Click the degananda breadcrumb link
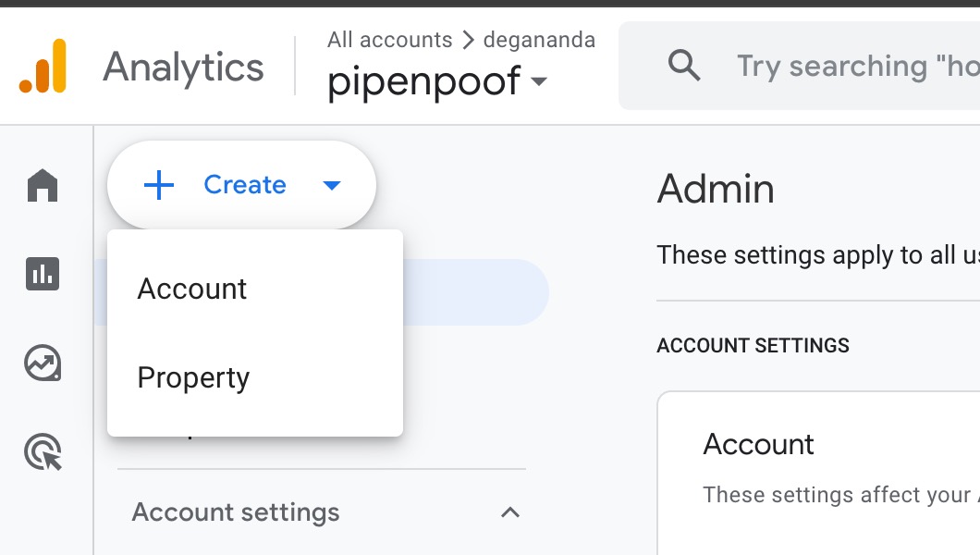The image size is (980, 555). coord(539,40)
